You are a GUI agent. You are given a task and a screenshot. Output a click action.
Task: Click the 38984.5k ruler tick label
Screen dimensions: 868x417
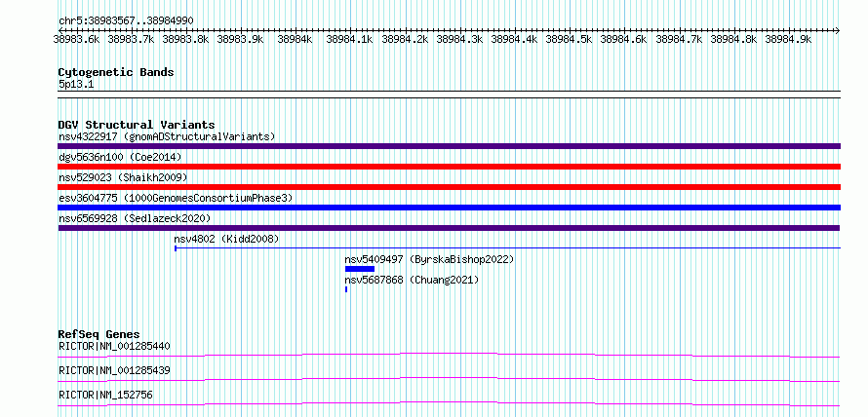pos(569,39)
